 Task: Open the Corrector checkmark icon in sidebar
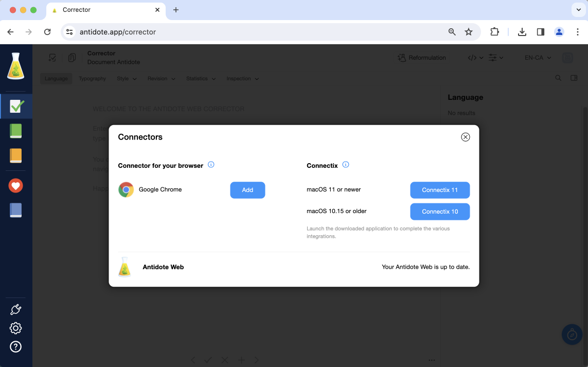[x=16, y=106]
